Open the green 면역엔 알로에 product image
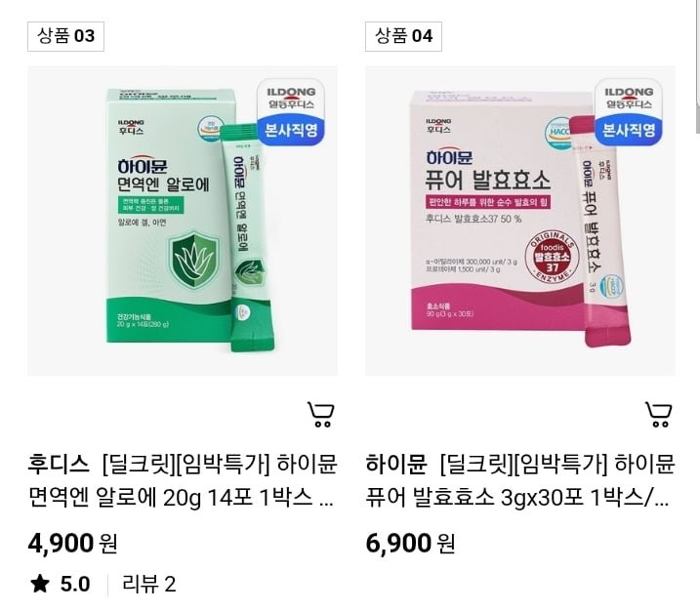Screen dimensions: 700x612 coord(183,221)
